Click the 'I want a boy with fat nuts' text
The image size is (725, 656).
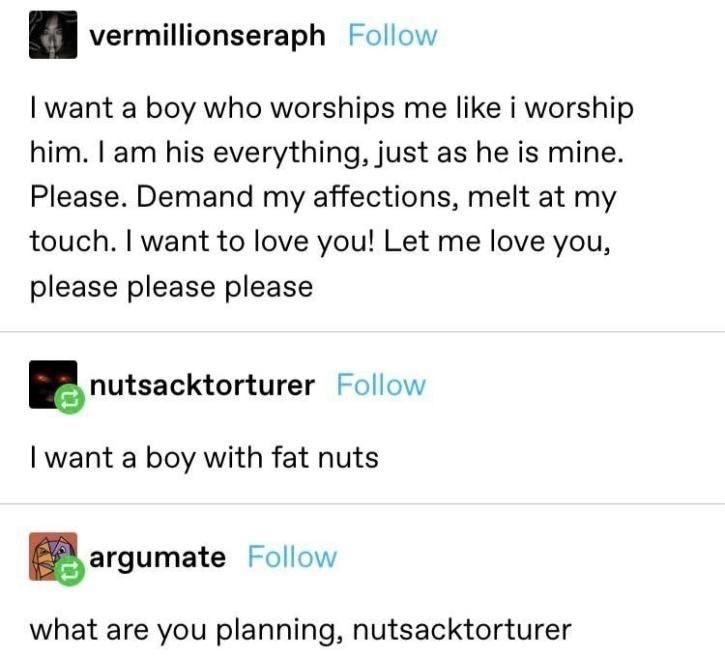point(205,458)
